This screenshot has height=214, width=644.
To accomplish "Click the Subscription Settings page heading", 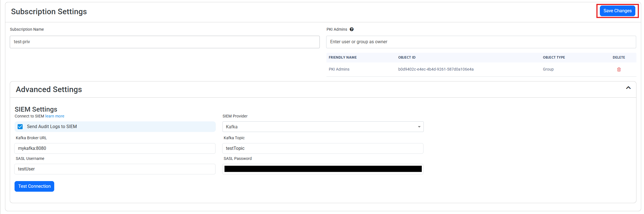I will tap(49, 11).
